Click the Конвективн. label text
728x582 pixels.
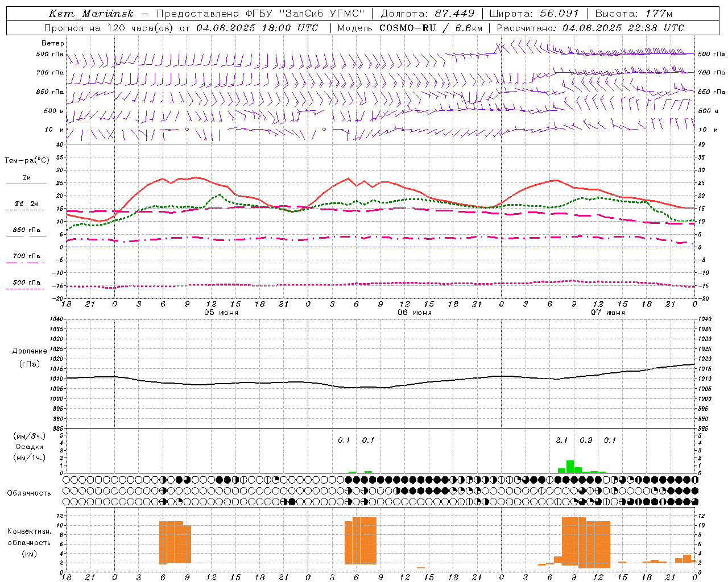[29, 531]
